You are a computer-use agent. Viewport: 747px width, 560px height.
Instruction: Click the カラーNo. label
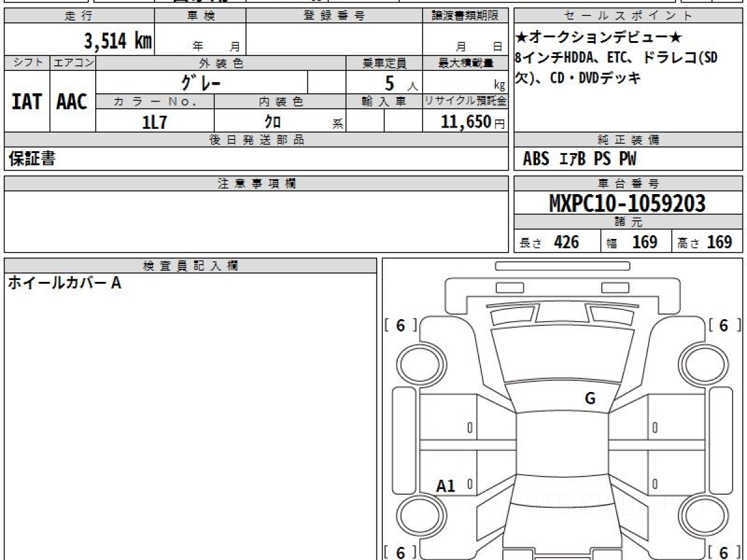(x=155, y=101)
